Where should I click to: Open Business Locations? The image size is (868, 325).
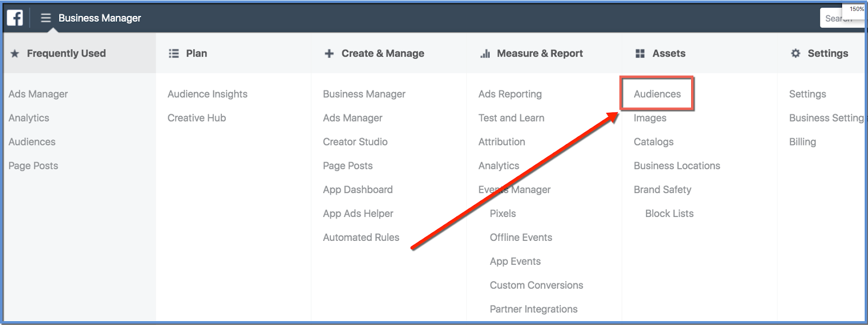pyautogui.click(x=677, y=165)
